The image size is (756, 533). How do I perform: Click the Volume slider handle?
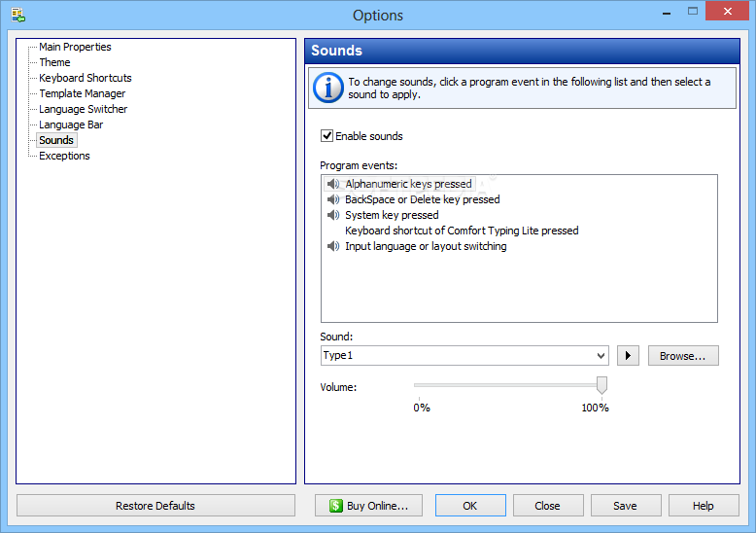pos(601,385)
